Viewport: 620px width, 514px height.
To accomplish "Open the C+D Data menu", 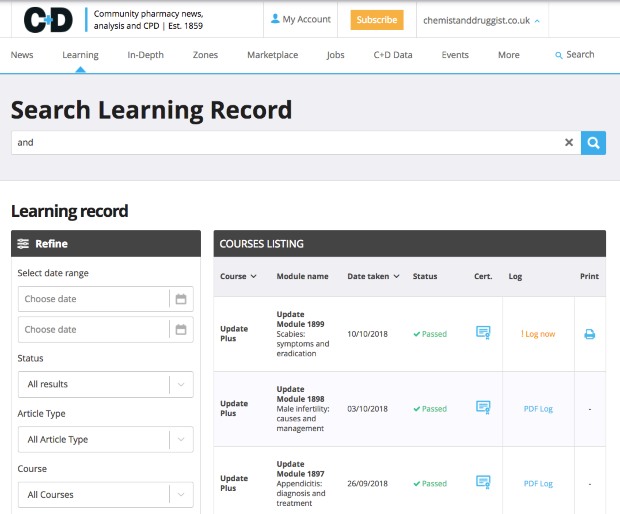I will point(393,55).
